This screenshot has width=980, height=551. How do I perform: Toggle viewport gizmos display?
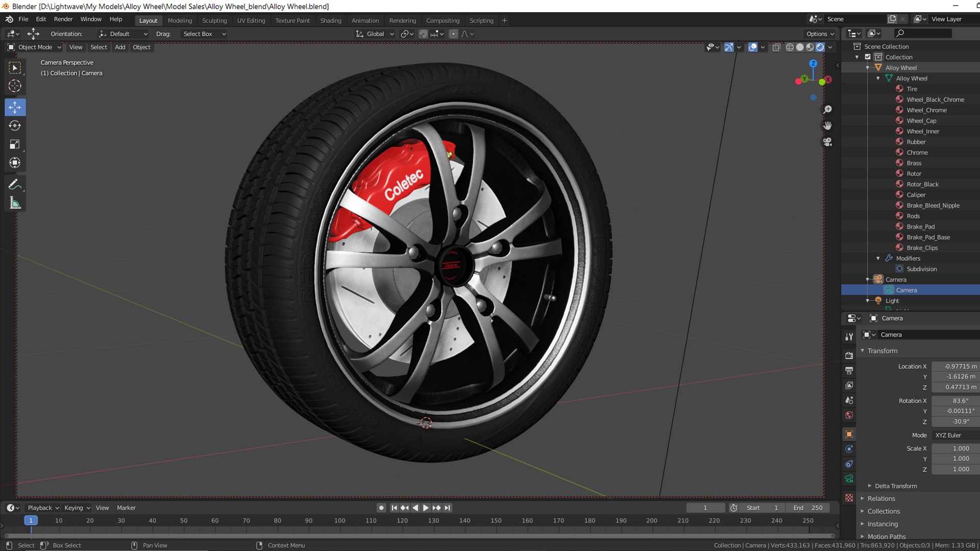pos(729,47)
